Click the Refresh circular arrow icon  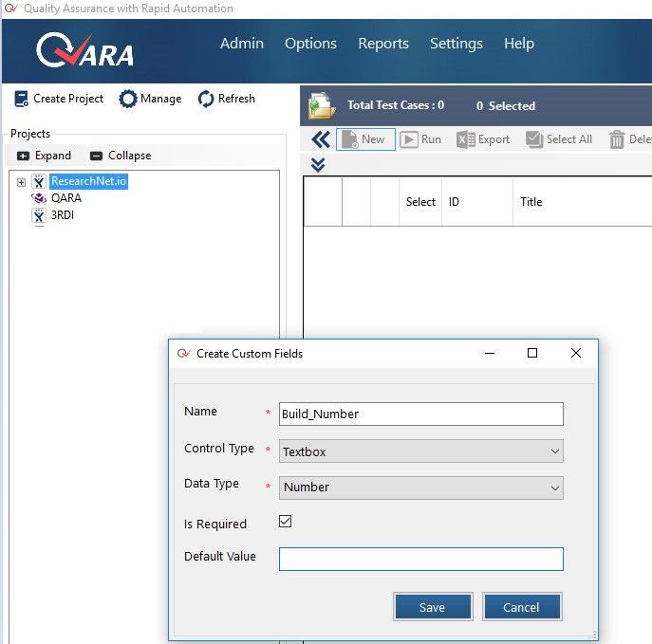[206, 99]
